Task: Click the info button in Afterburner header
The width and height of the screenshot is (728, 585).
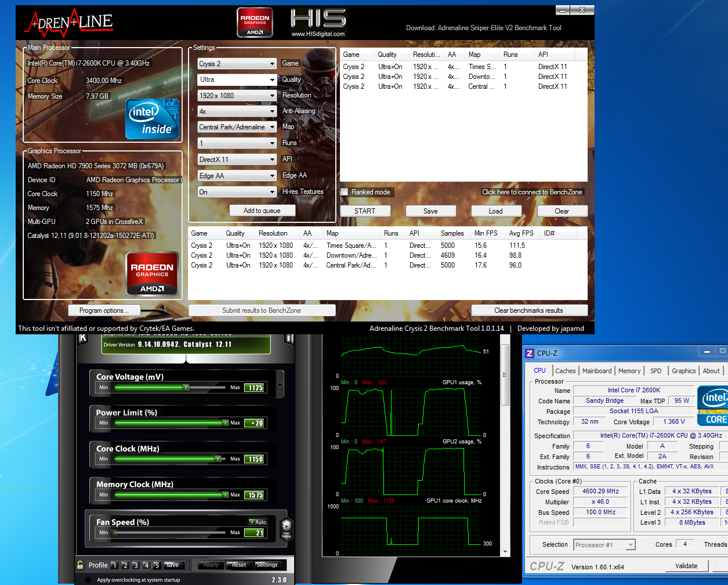Action: click(289, 338)
